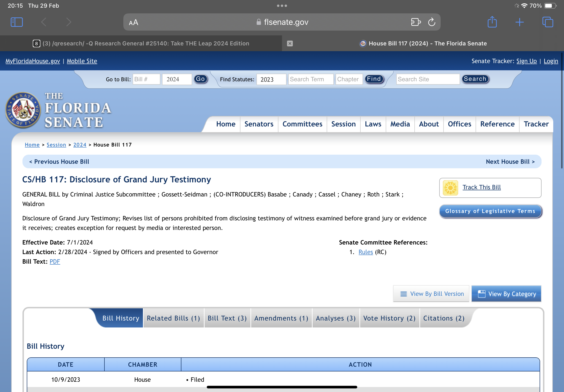Click Senate Tracker Sign Up
This screenshot has height=392, width=564.
(527, 61)
